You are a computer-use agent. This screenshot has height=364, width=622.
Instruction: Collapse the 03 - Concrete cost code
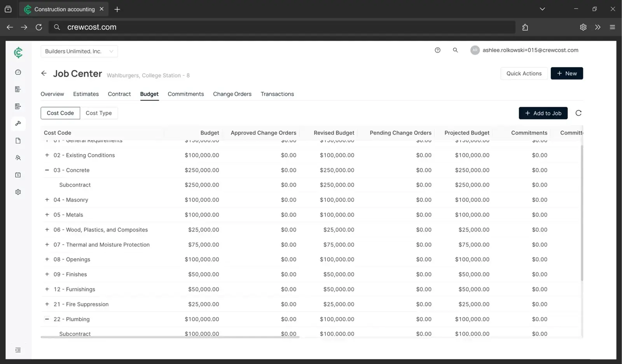[47, 170]
